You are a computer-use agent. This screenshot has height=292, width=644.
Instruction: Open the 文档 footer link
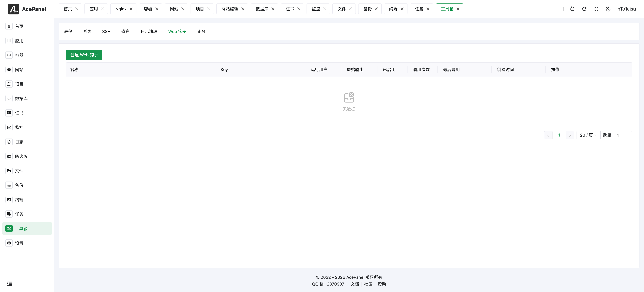pyautogui.click(x=354, y=284)
